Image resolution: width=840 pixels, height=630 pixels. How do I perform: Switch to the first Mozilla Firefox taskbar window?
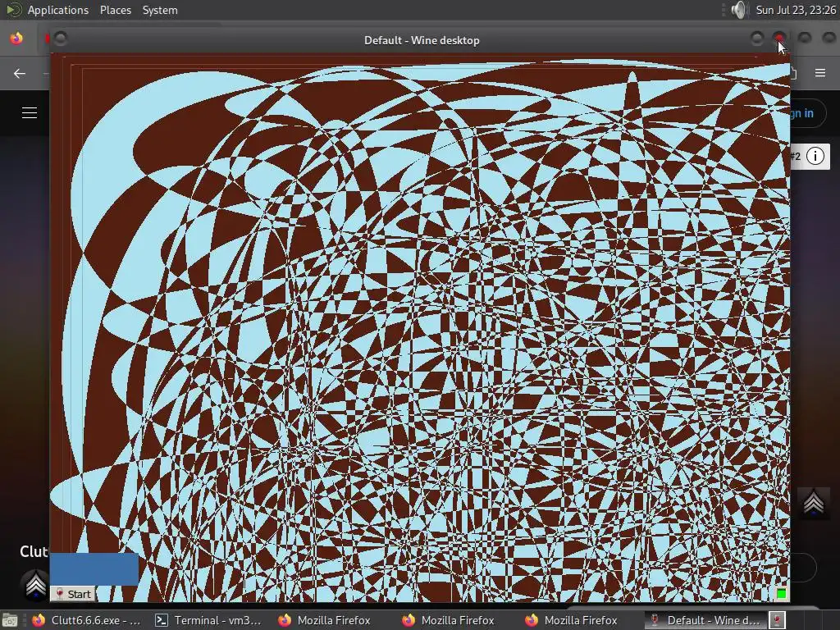(x=324, y=620)
